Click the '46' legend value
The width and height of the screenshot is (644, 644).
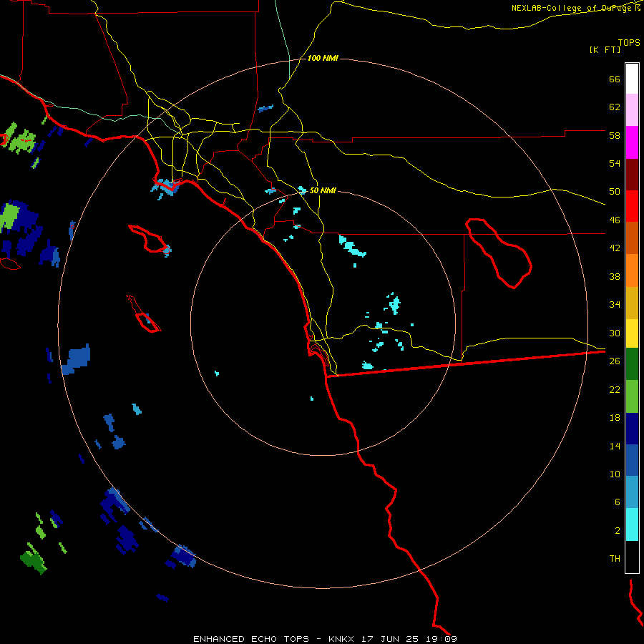point(615,220)
